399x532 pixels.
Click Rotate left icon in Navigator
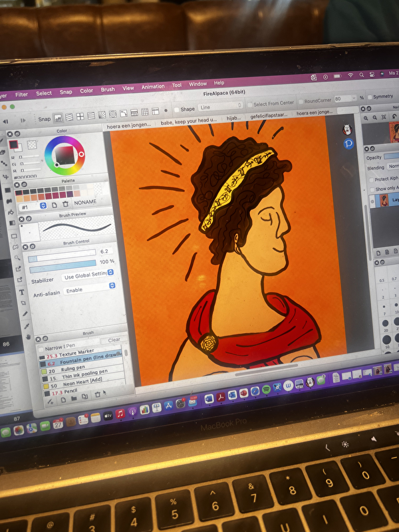(x=394, y=116)
